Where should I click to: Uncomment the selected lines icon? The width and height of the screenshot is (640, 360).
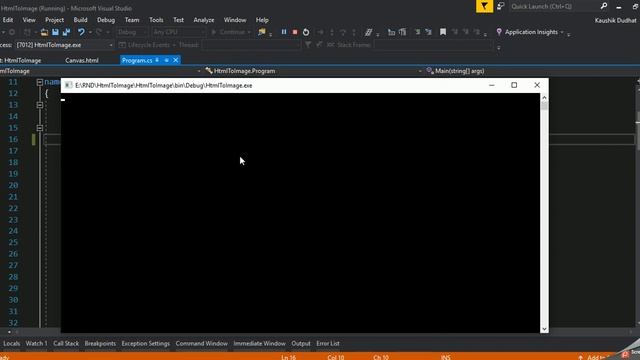coord(428,32)
